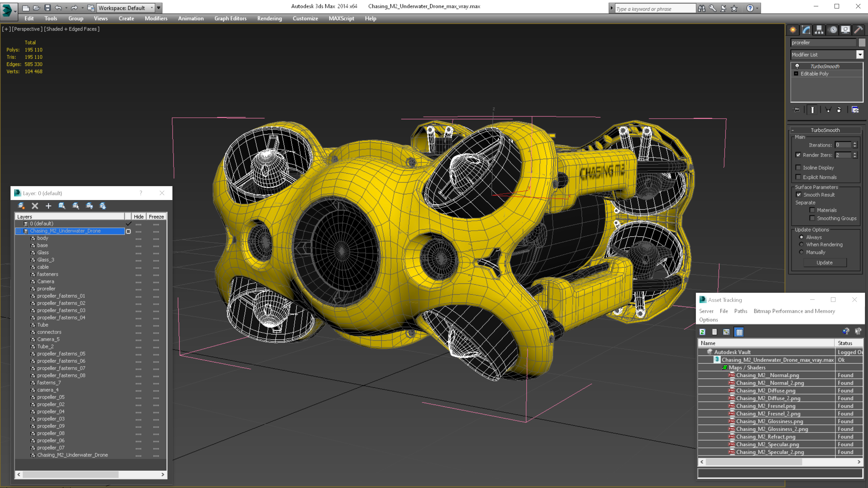Click the Save File toolbar icon
Image resolution: width=868 pixels, height=488 pixels.
point(47,8)
